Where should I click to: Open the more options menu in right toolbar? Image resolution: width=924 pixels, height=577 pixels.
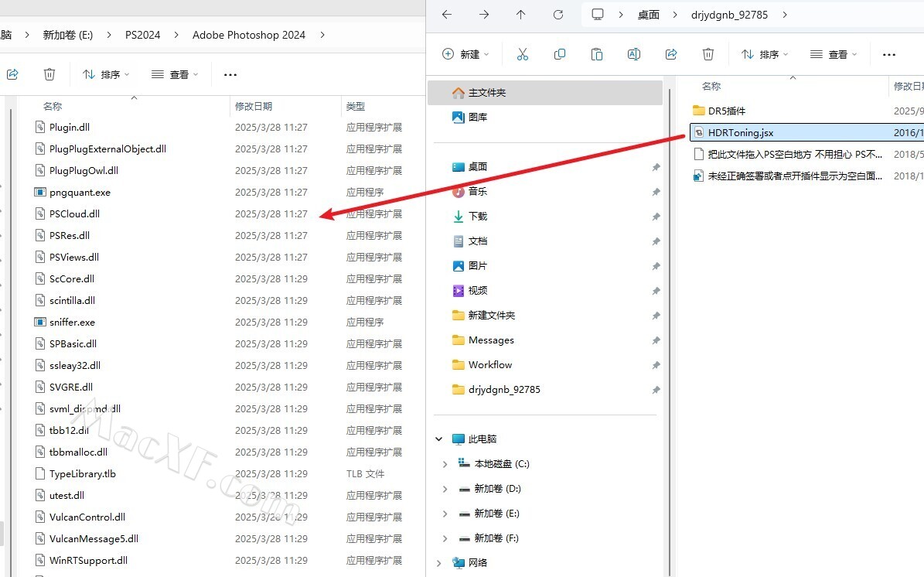(888, 54)
